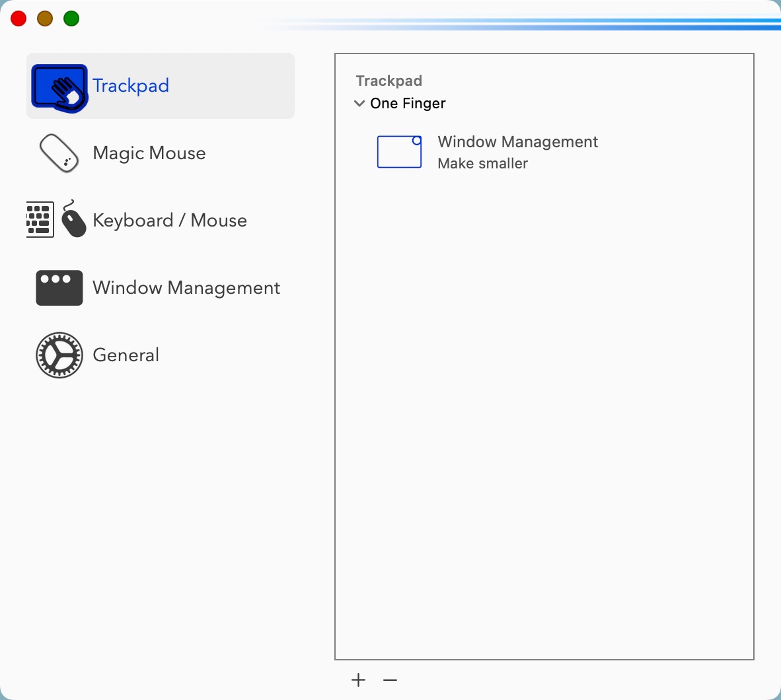
Task: Click the Window Management window icon in sidebar
Action: (59, 288)
